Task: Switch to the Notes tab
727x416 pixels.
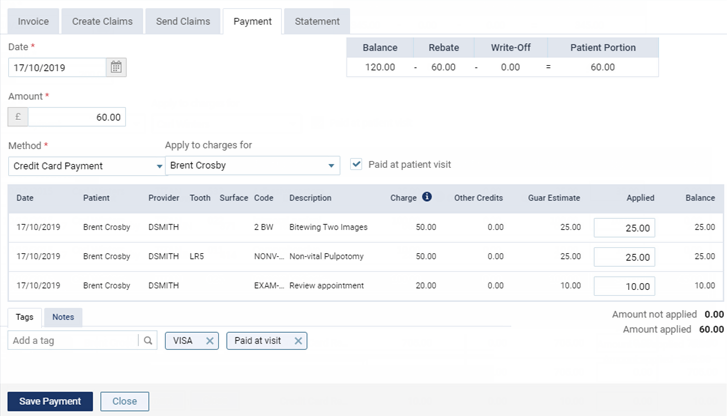Action: coord(63,317)
